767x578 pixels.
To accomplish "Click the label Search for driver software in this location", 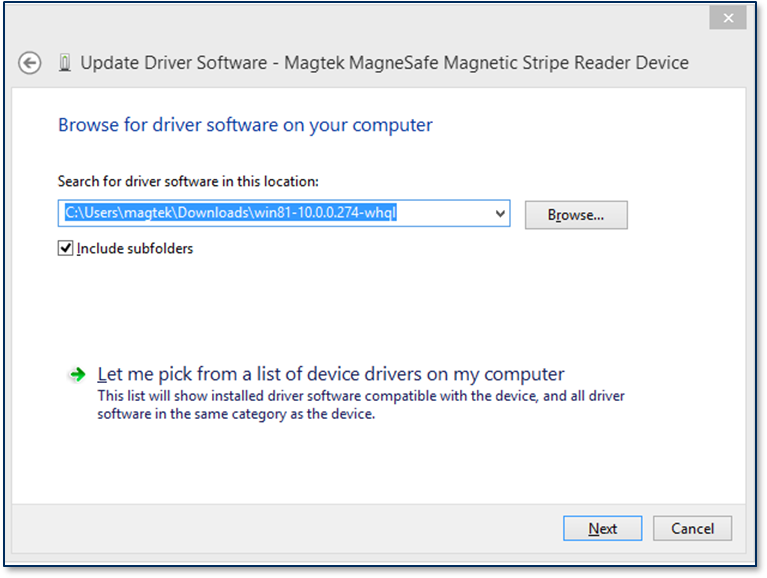I will (x=188, y=181).
